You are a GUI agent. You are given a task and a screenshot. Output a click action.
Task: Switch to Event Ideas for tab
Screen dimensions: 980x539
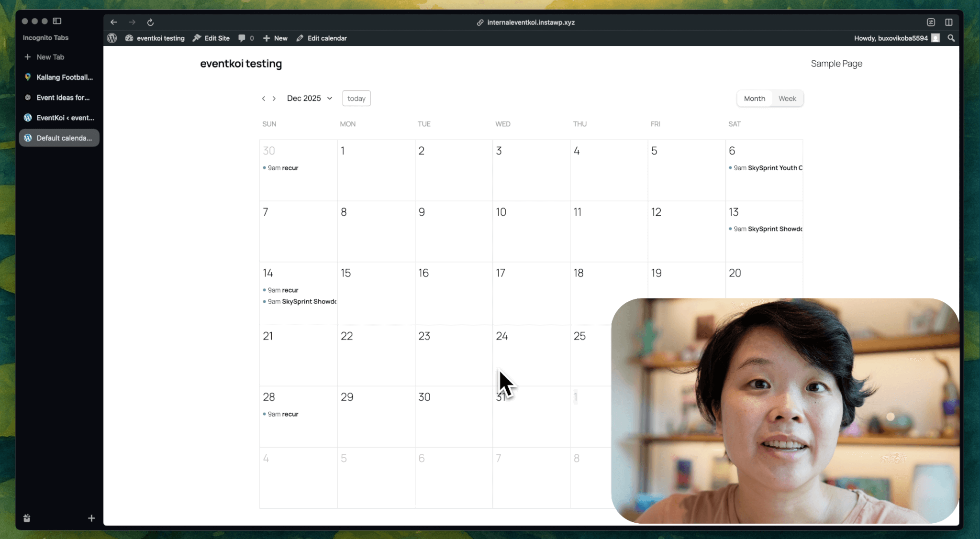click(x=59, y=98)
